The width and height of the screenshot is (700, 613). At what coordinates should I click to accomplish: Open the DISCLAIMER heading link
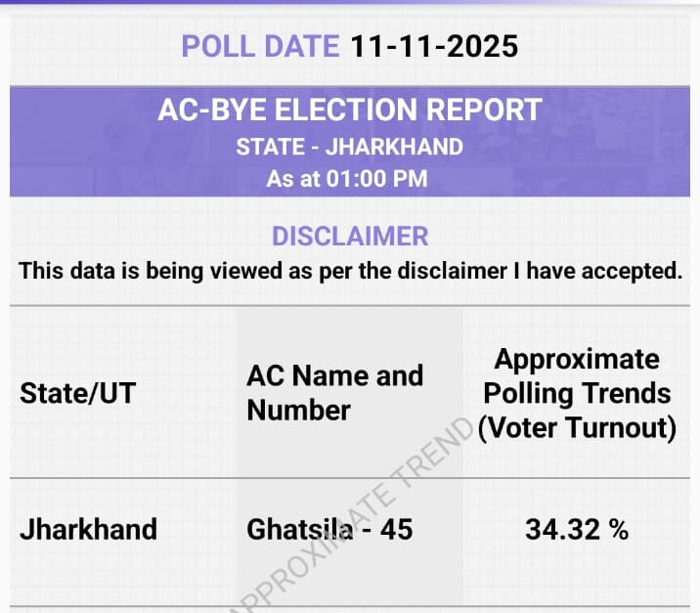(349, 236)
